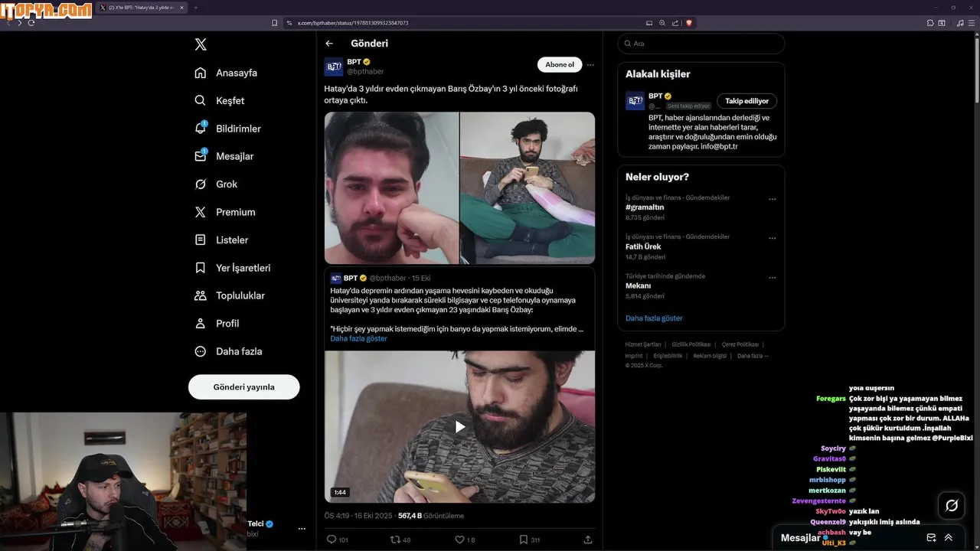Click the X logo in sidebar
The height and width of the screenshot is (551, 980).
pyautogui.click(x=201, y=44)
